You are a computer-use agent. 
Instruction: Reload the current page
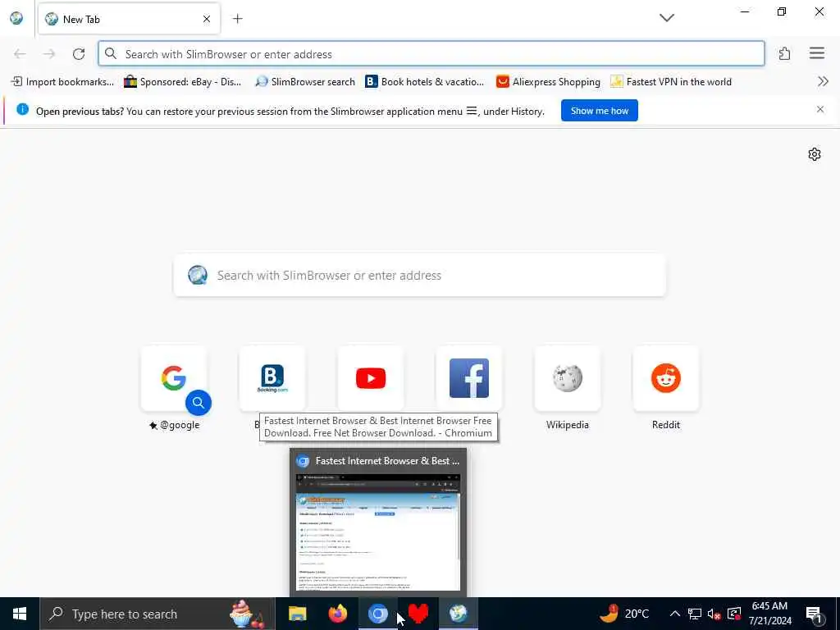(79, 53)
